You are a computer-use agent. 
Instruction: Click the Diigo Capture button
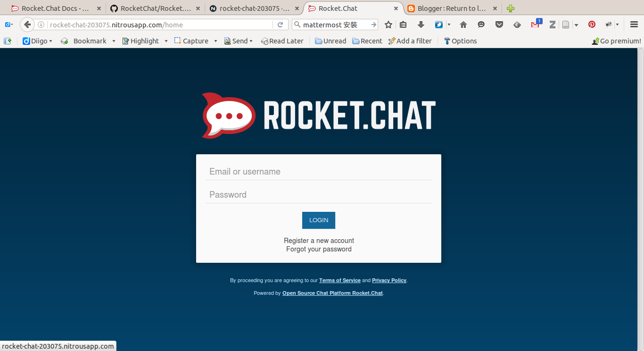click(x=191, y=41)
